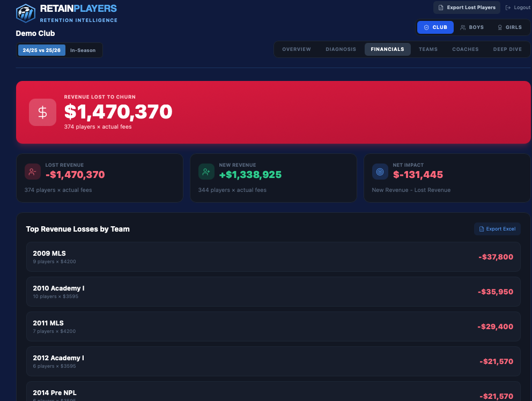Switch to the DIAGNOSIS tab
This screenshot has width=532, height=401.
pos(341,49)
